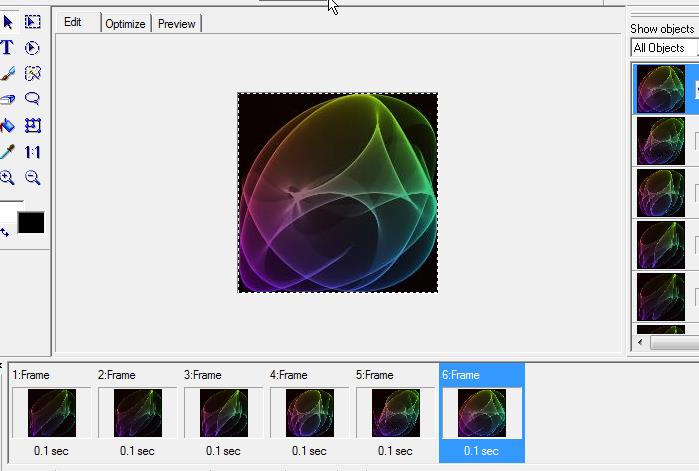Switch to the Optimize tab
This screenshot has width=699, height=471.
(x=125, y=24)
